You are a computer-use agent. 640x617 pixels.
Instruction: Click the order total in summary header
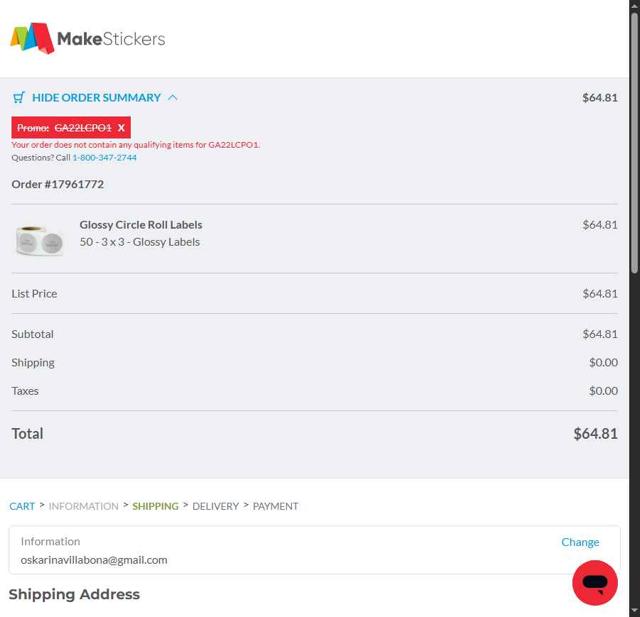coord(599,97)
